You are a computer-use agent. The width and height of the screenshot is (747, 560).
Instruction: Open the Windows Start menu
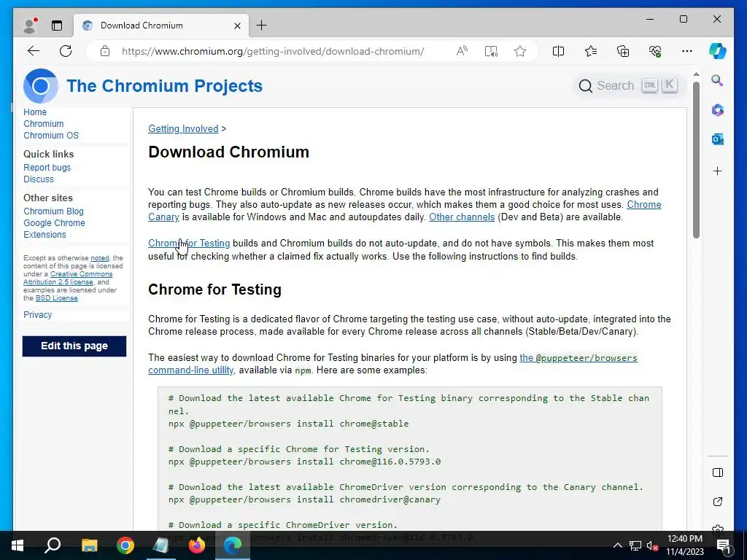18,545
